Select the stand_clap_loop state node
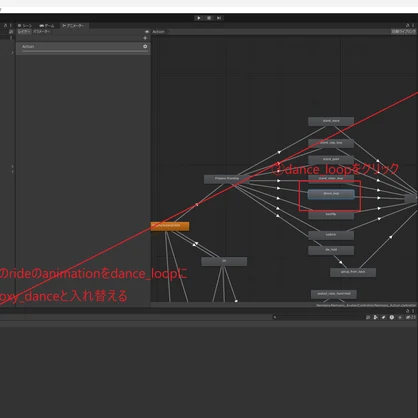 pos(331,143)
